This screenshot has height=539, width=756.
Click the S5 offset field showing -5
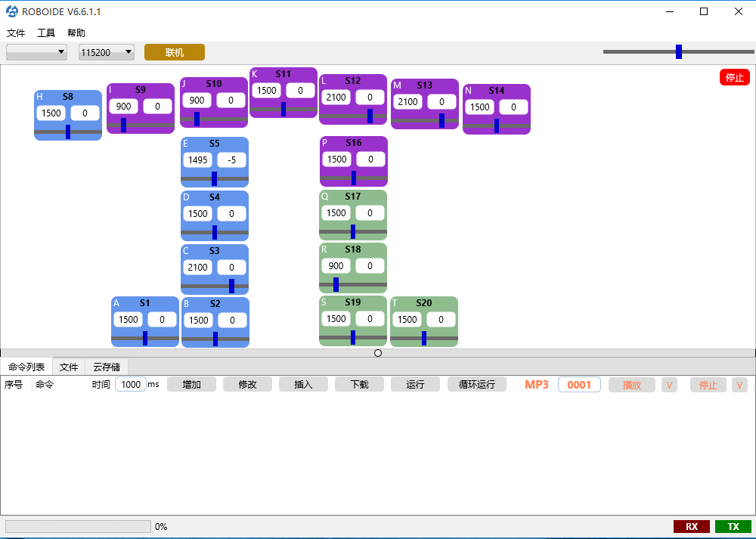coord(231,160)
